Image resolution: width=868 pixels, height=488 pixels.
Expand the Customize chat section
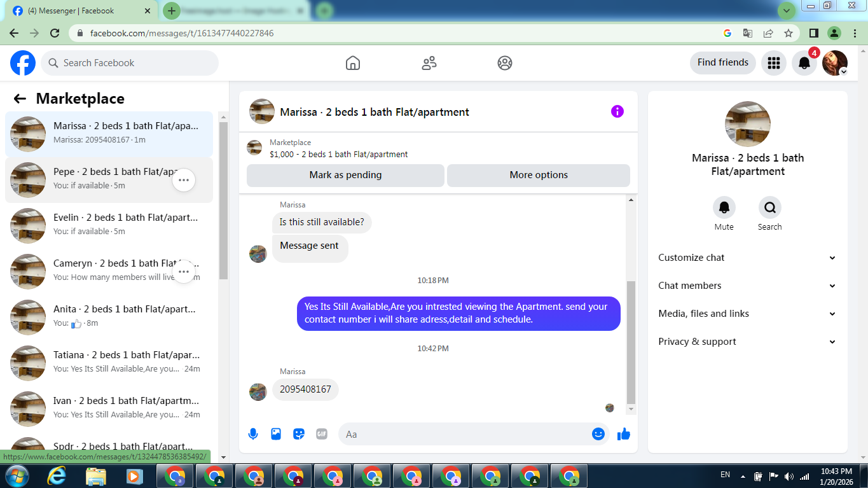click(x=747, y=258)
